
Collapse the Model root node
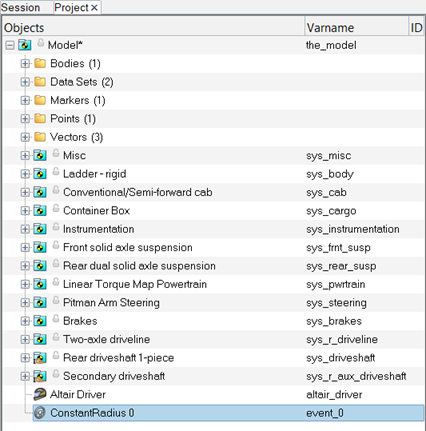point(10,45)
